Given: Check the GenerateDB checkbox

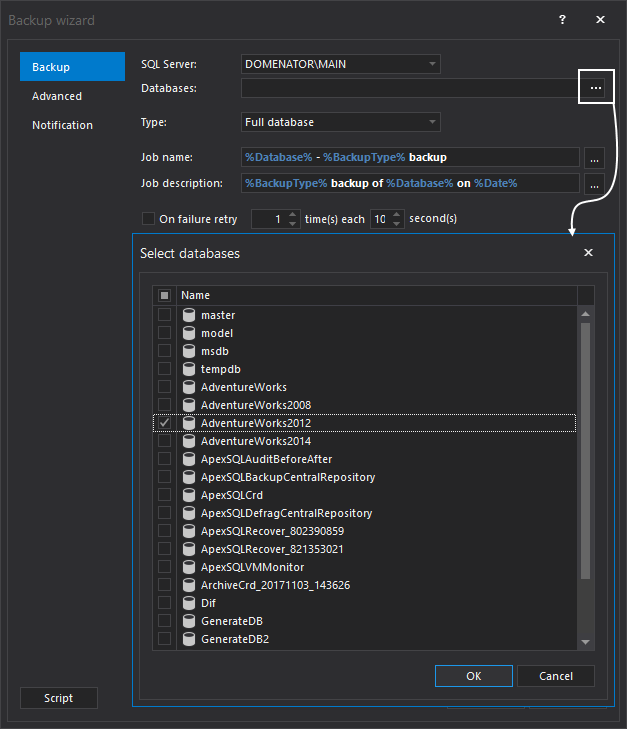Looking at the screenshot, I should [x=164, y=621].
